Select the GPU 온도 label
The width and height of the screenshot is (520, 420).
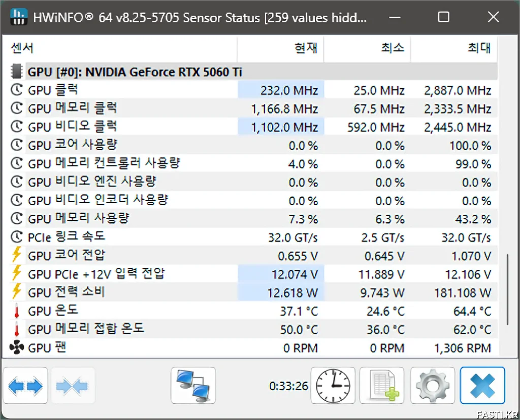[53, 311]
